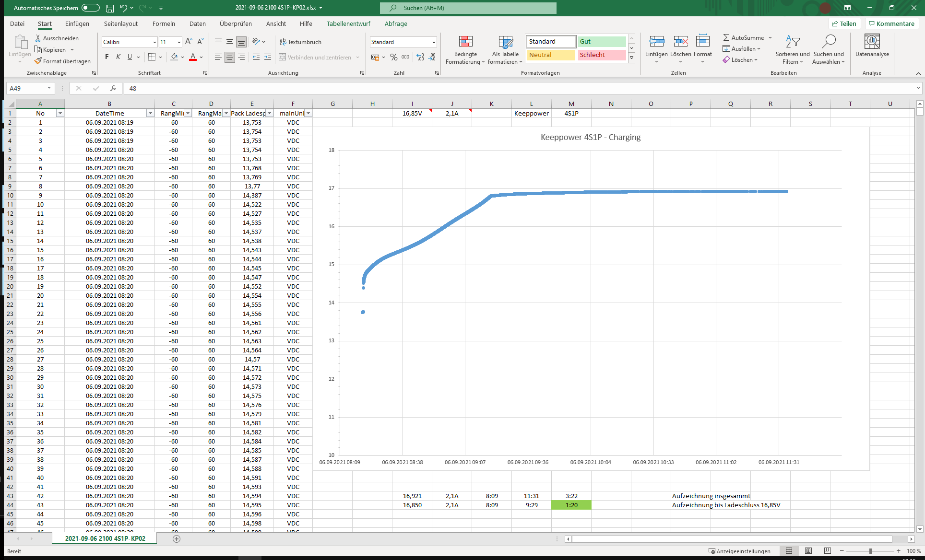Click the Undo arrow icon

click(123, 8)
